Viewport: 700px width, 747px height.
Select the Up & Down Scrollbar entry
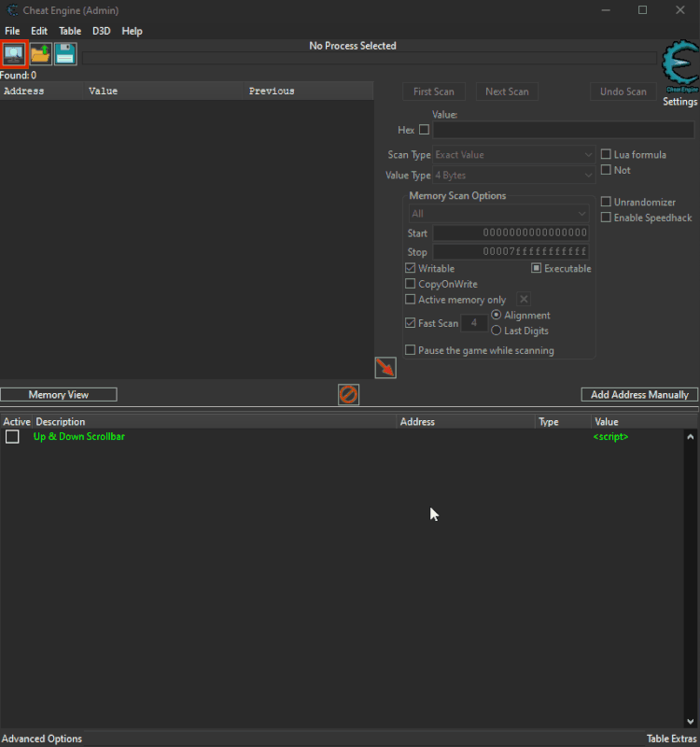(x=79, y=436)
